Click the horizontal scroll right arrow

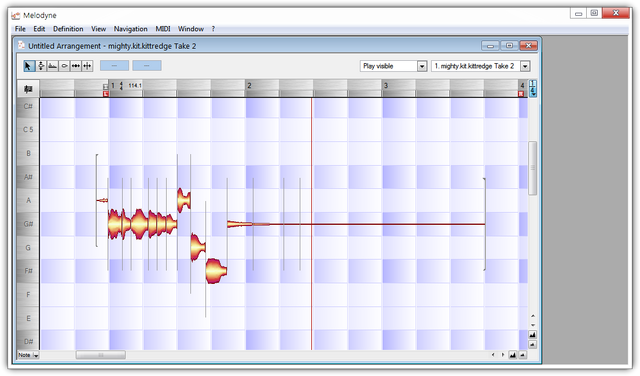pyautogui.click(x=502, y=355)
